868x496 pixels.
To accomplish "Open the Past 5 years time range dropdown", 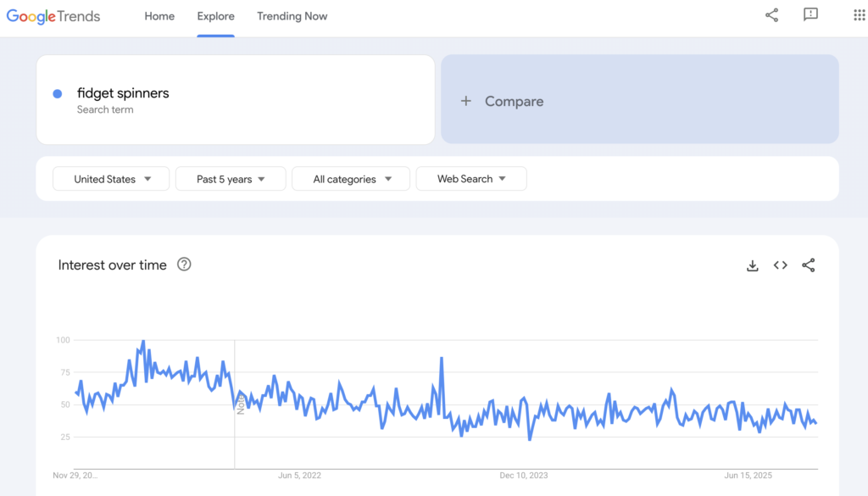I will 230,179.
